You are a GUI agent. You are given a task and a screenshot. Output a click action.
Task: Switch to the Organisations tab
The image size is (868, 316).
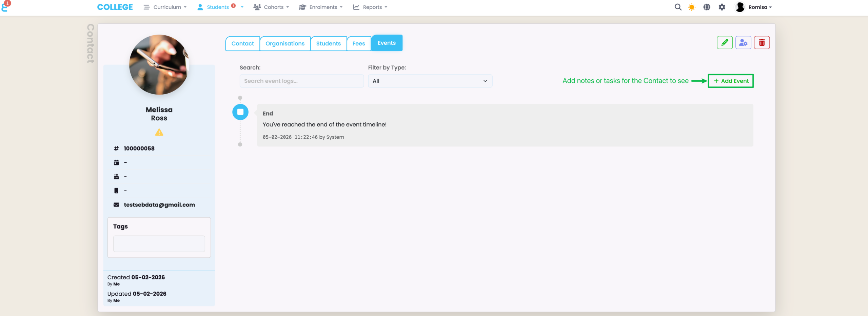(x=285, y=43)
